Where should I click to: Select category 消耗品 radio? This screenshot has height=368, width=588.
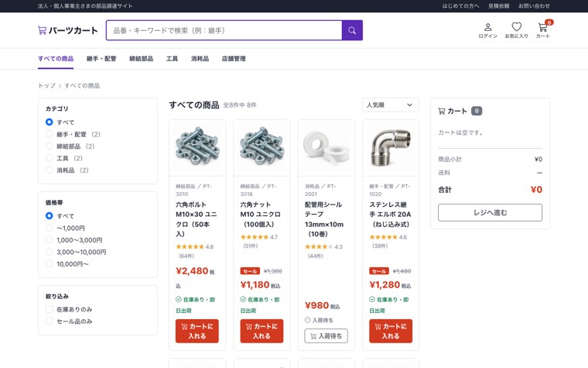tap(49, 170)
